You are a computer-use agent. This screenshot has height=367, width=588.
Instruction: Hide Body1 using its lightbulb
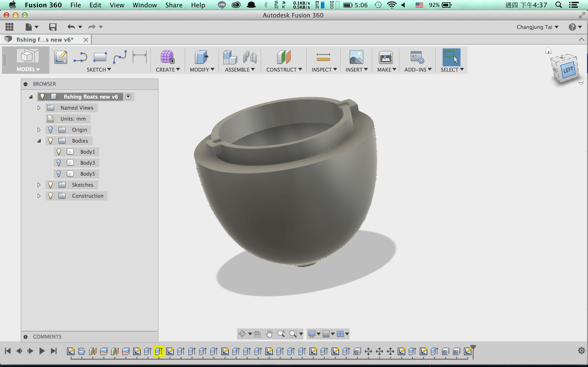click(59, 152)
